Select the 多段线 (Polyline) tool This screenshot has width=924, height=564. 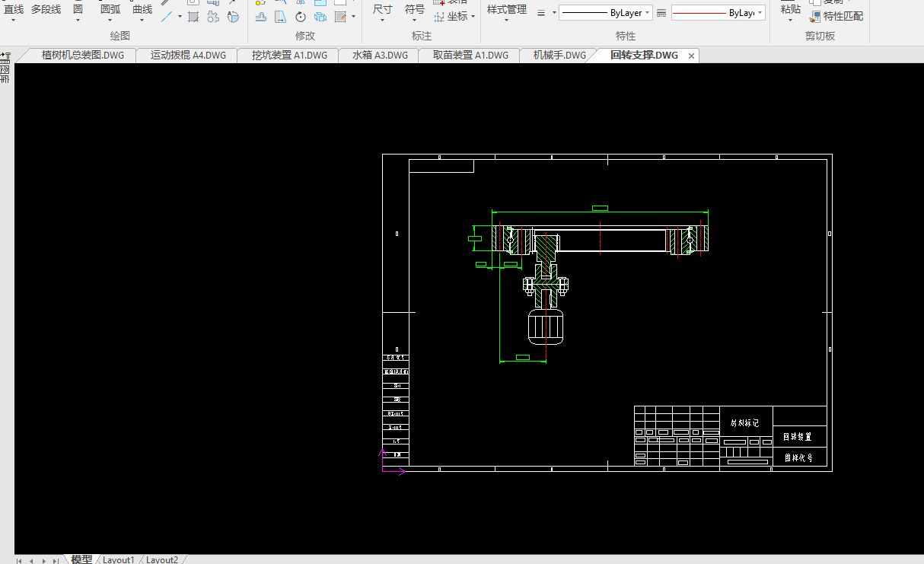click(46, 9)
